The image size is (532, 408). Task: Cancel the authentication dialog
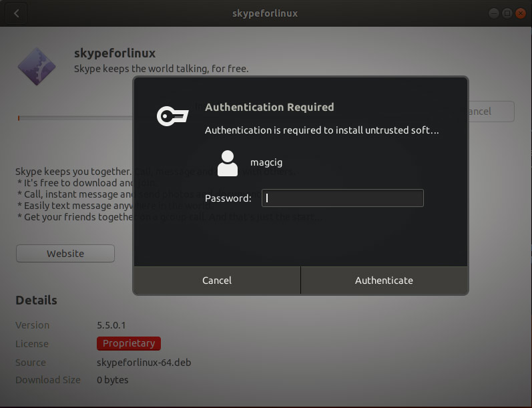pos(217,280)
